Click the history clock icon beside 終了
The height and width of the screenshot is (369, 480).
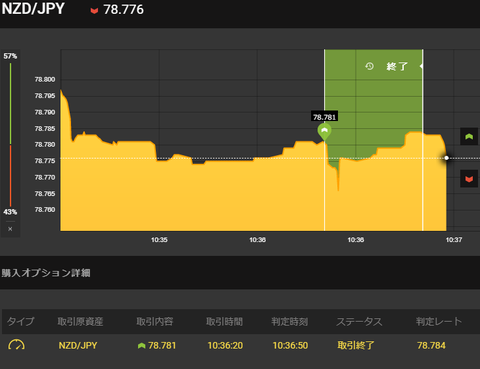tap(369, 66)
